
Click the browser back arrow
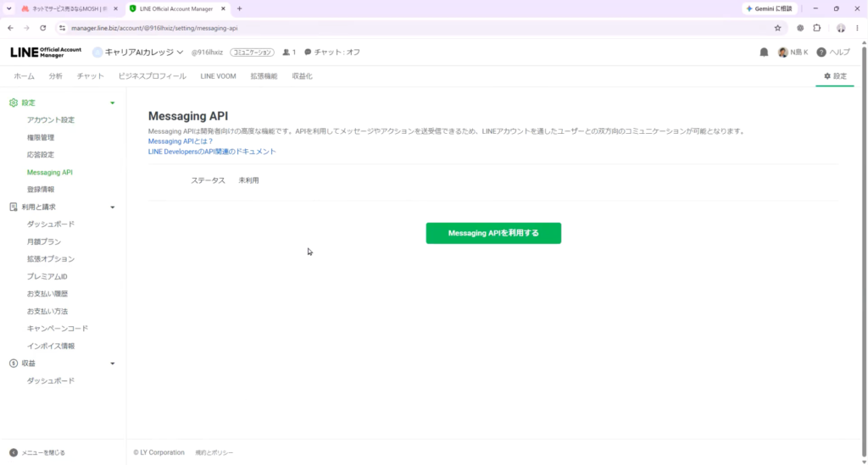(x=10, y=28)
